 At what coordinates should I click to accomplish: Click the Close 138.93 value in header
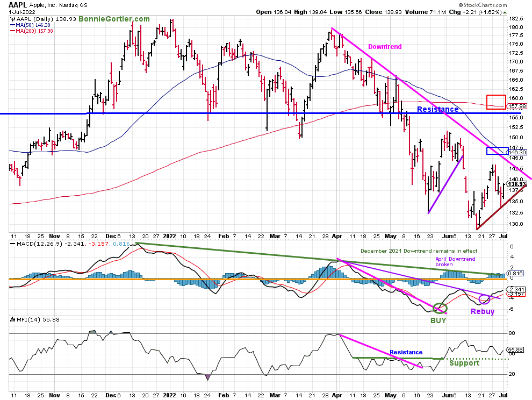(383, 12)
